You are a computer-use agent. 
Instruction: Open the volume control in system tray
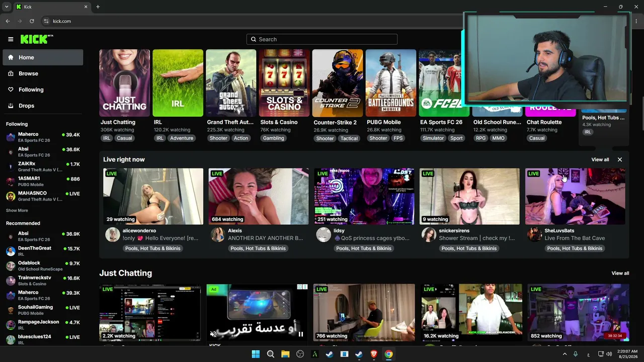[609, 354]
